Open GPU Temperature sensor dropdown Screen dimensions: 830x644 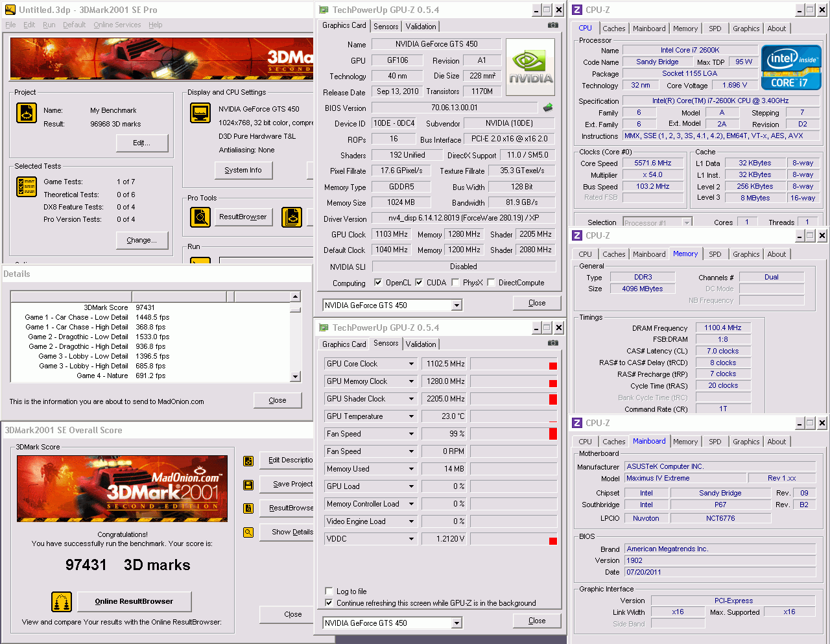(x=411, y=416)
